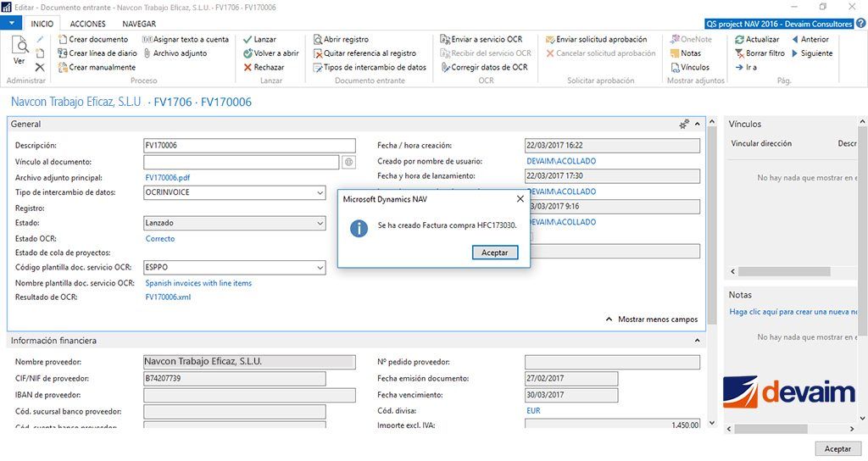Image resolution: width=868 pixels, height=461 pixels.
Task: Click Crear línea de diario
Action: [97, 53]
